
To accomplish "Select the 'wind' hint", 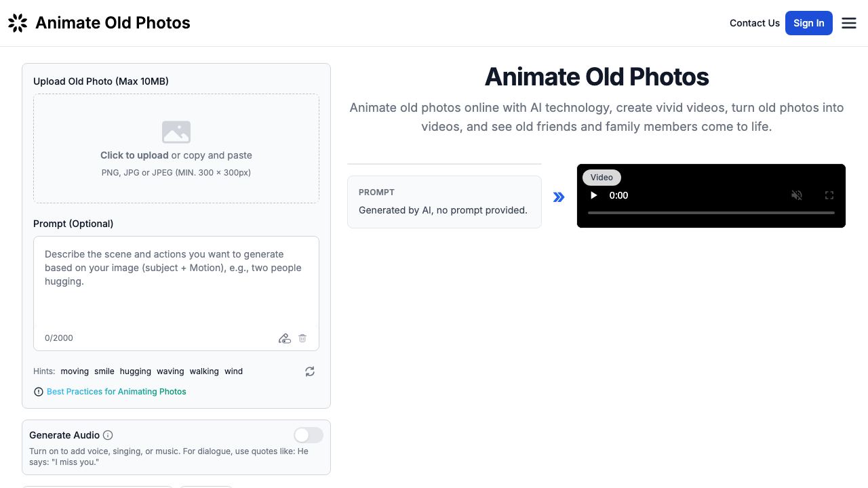I will point(234,371).
